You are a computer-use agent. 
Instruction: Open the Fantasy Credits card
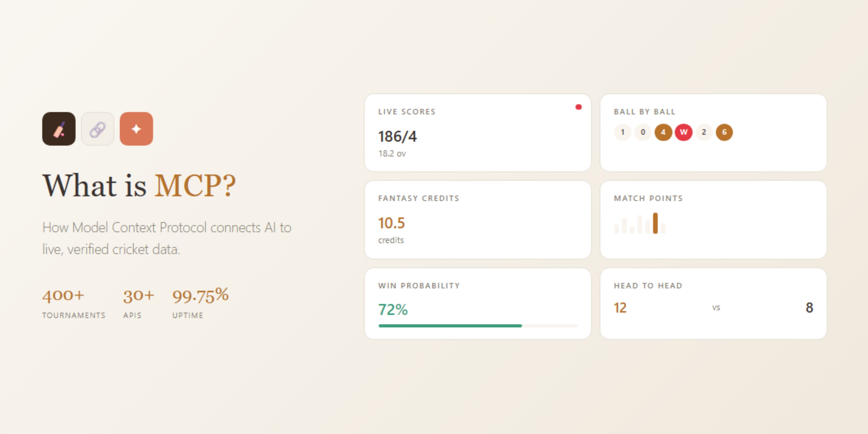click(x=478, y=220)
